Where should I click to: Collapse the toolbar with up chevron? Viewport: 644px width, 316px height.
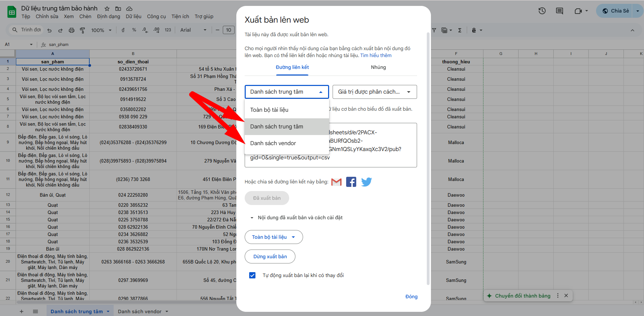tap(633, 30)
